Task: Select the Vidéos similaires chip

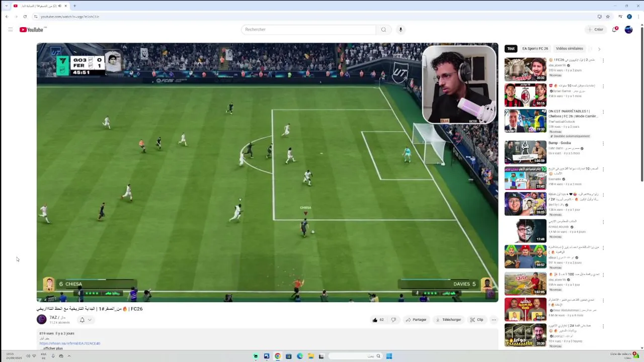Action: pyautogui.click(x=570, y=49)
